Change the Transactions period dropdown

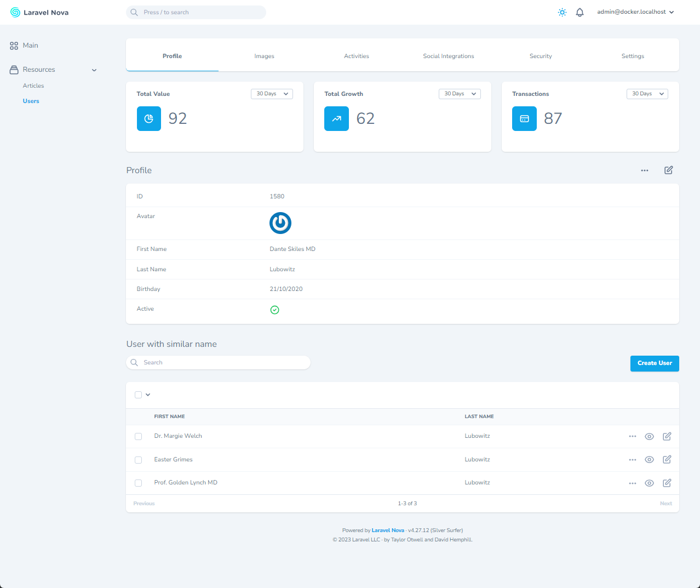tap(647, 94)
